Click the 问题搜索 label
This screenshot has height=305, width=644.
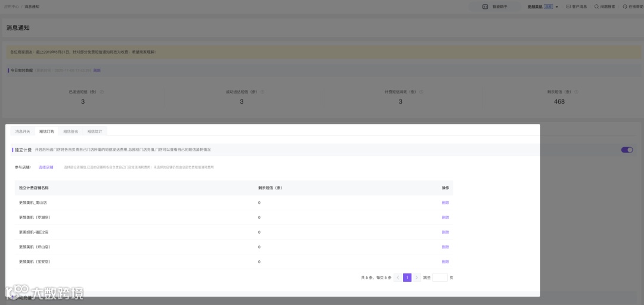608,7
